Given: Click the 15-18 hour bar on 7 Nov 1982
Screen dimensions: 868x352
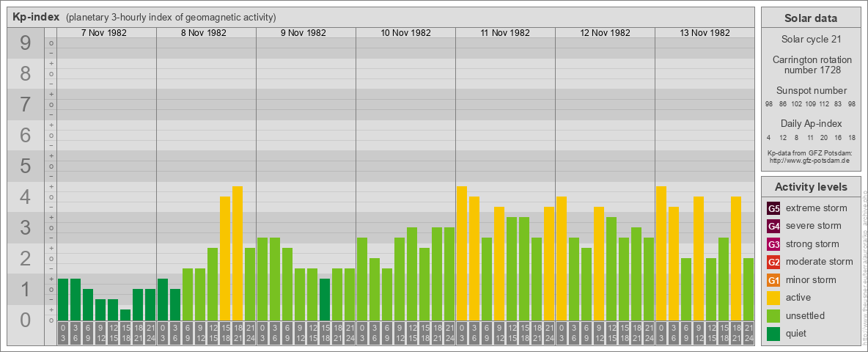Looking at the screenshot, I should point(125,315).
